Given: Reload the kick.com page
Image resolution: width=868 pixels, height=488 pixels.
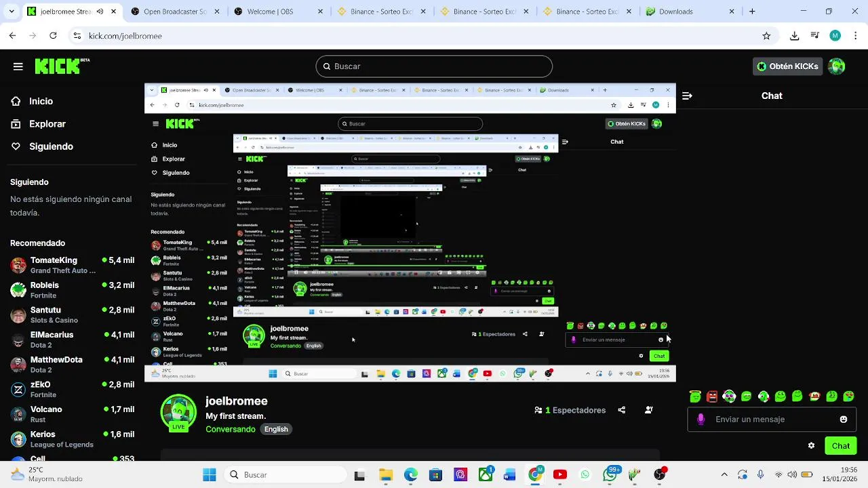Looking at the screenshot, I should (53, 36).
